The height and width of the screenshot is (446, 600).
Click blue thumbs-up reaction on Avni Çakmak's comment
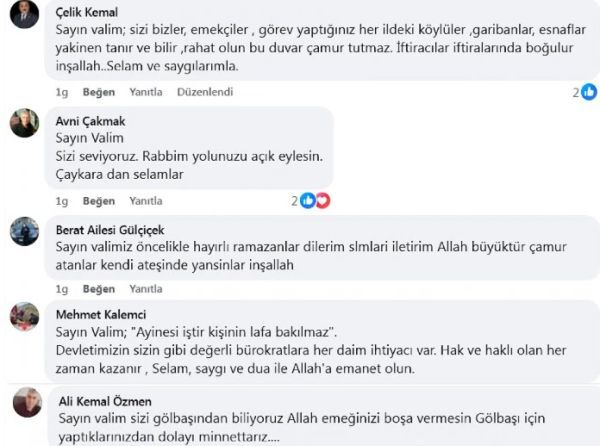[x=308, y=201]
